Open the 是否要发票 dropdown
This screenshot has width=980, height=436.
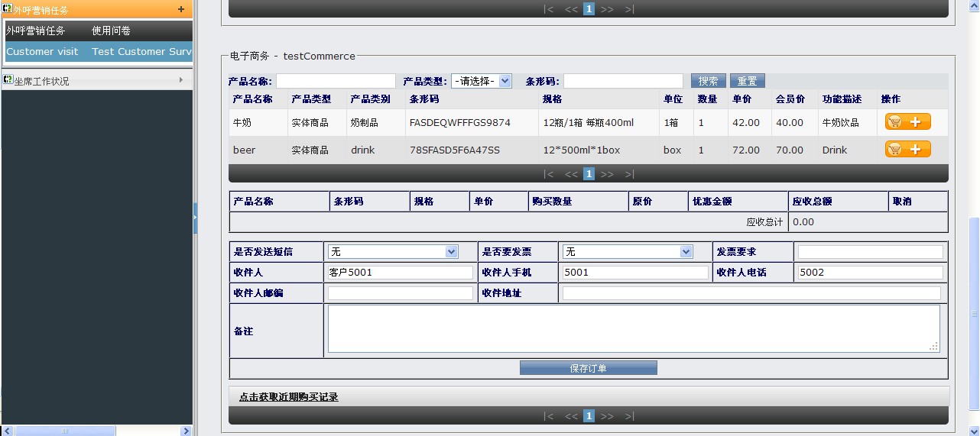(628, 252)
